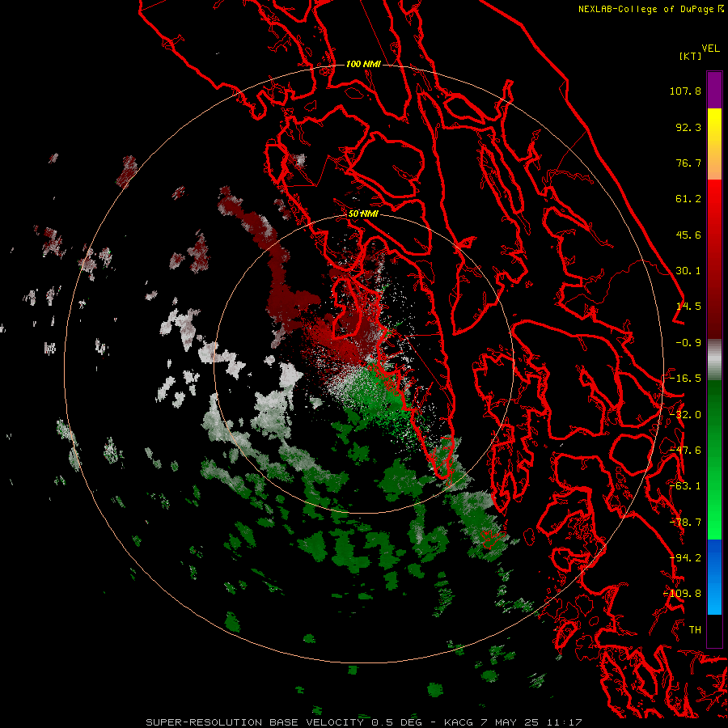Pick the green segment of the color bar
The image size is (728, 728).
coord(714,459)
